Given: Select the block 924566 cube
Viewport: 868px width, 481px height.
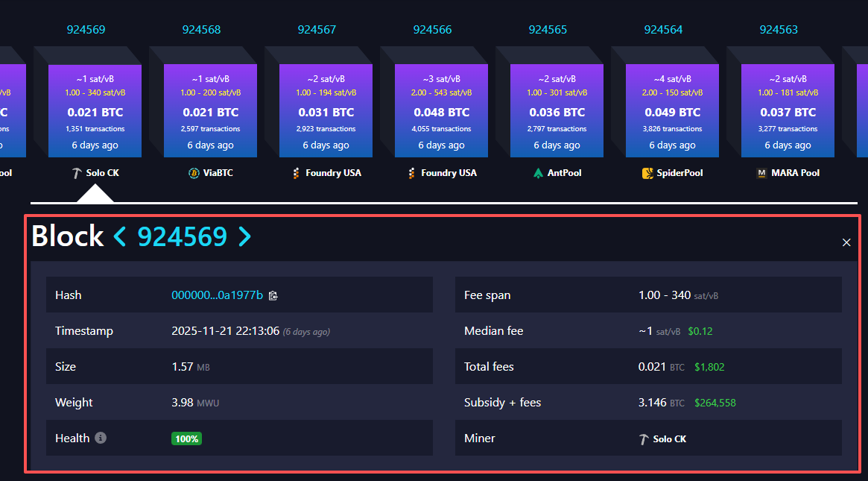Looking at the screenshot, I should (441, 110).
